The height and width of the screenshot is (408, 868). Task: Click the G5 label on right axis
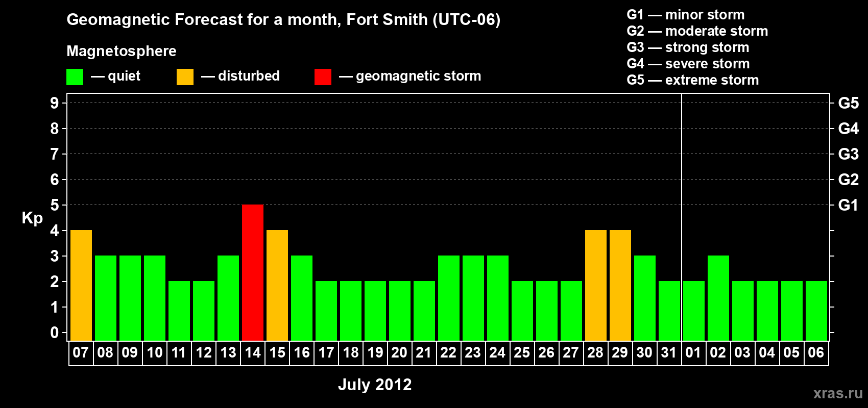[x=848, y=103]
